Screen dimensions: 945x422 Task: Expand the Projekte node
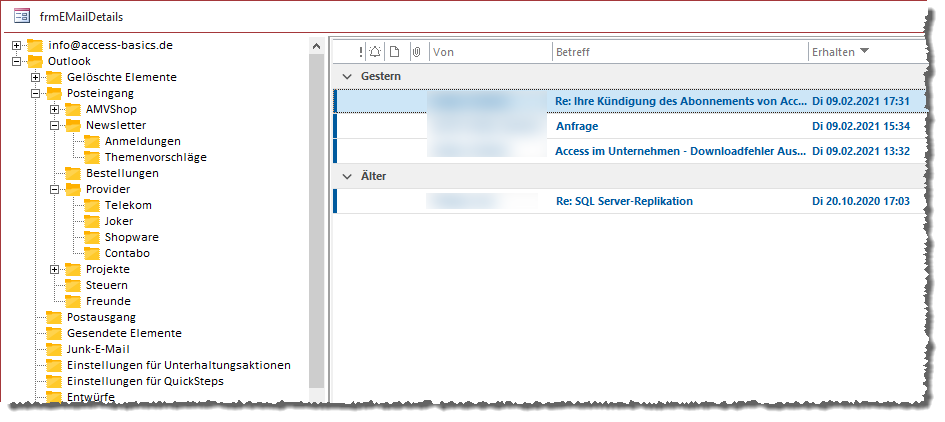(55, 269)
